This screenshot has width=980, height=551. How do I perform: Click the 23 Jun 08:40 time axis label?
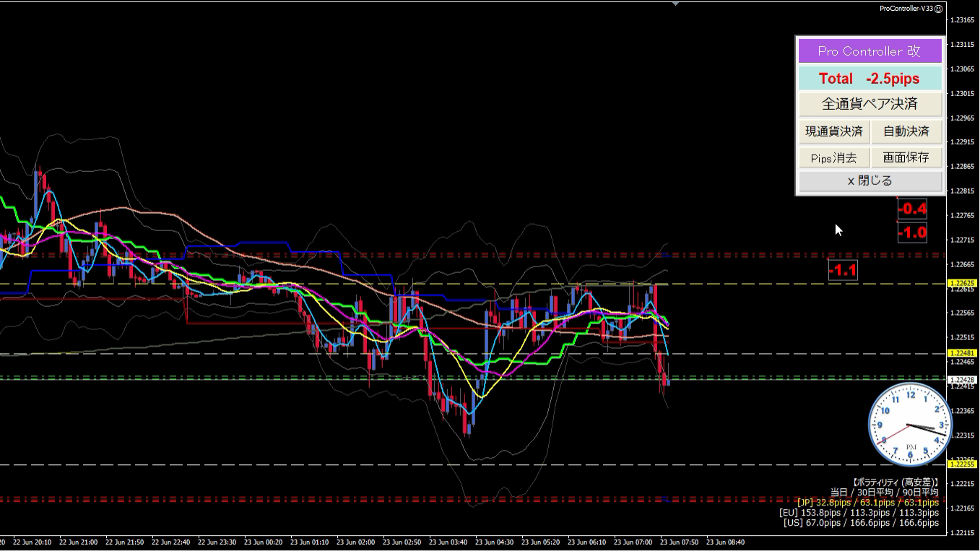point(725,542)
